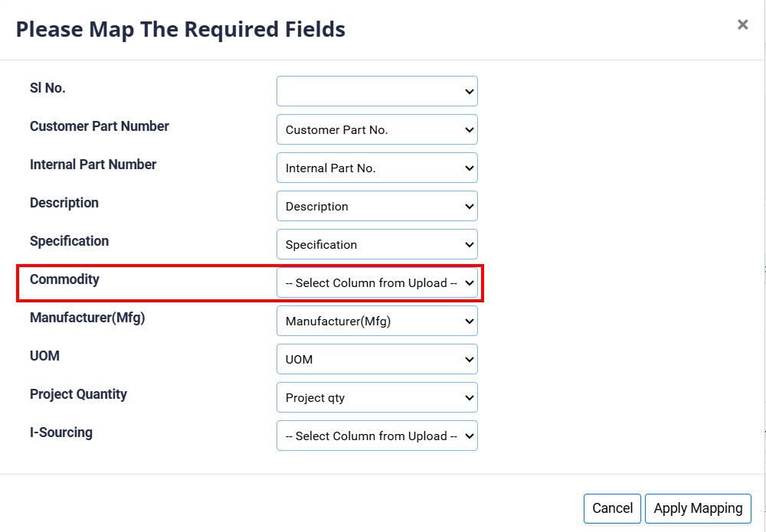Viewport: 766px width, 532px height.
Task: Open the Sl No. column dropdown
Action: [x=377, y=91]
